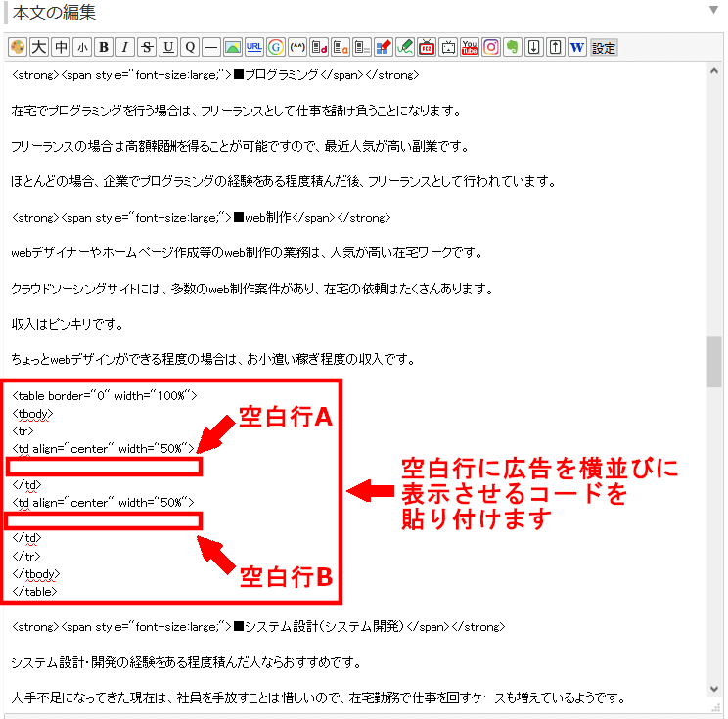
Task: Toggle italic formatting button
Action: tap(125, 47)
